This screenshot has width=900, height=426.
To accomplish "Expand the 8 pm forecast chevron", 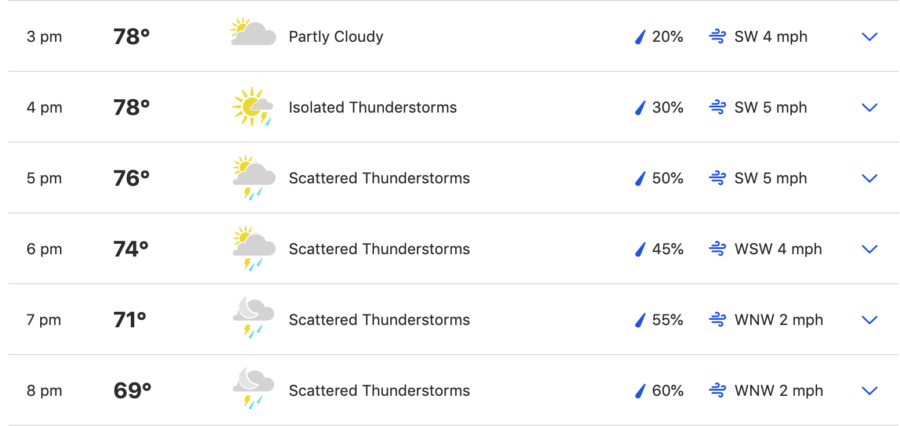I will coord(870,391).
